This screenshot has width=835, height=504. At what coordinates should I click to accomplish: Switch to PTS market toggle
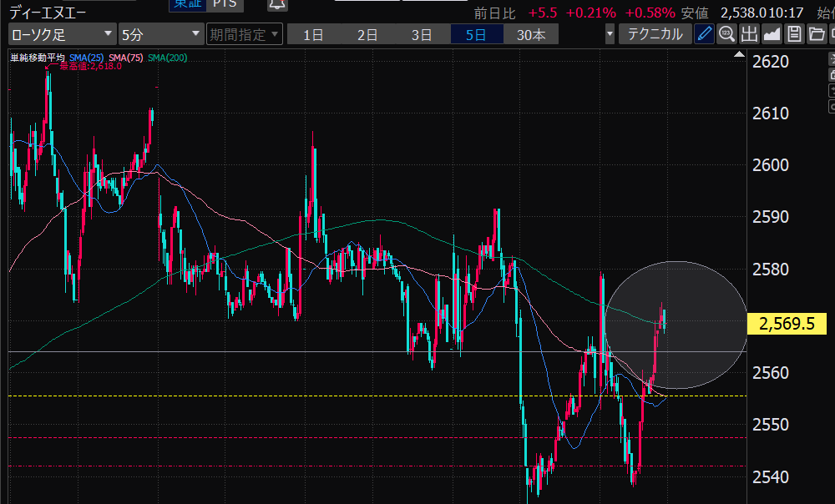pyautogui.click(x=223, y=3)
